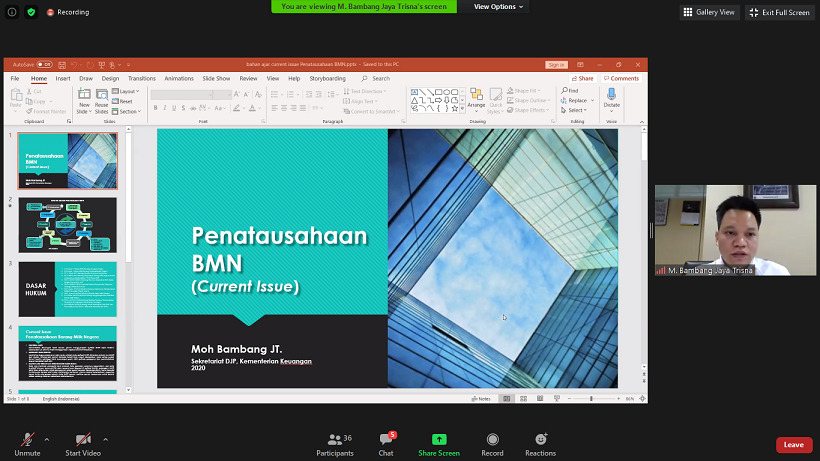Viewport: 820px width, 461px height.
Task: Expand video options arrow beside Start Video
Action: [x=106, y=439]
